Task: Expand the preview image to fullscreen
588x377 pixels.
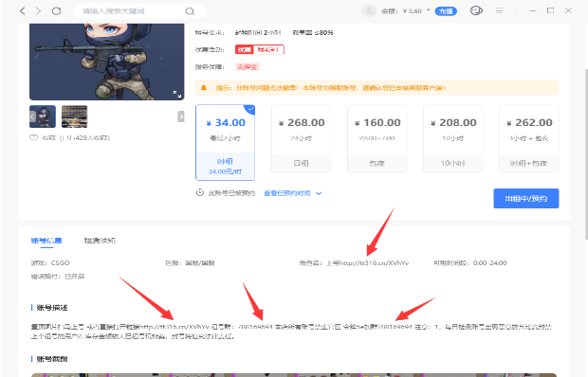Action: [177, 94]
